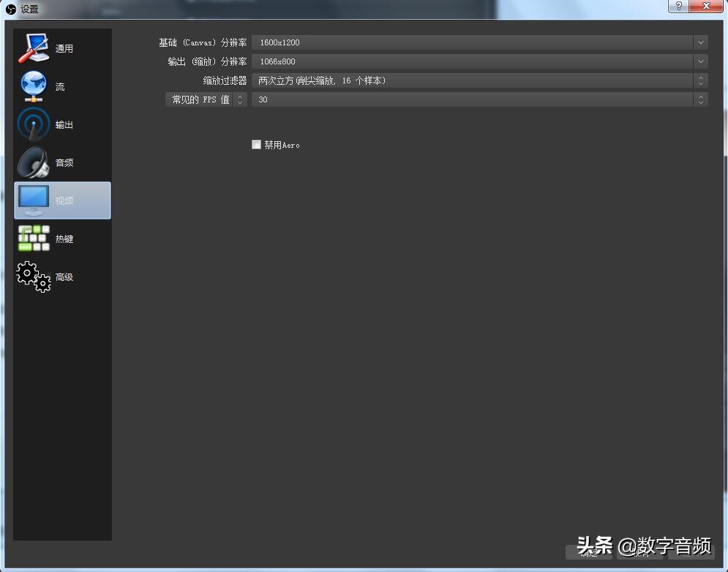Screen dimensions: 728x572
Task: Select the 流 (Stream) settings icon
Action: pos(62,86)
